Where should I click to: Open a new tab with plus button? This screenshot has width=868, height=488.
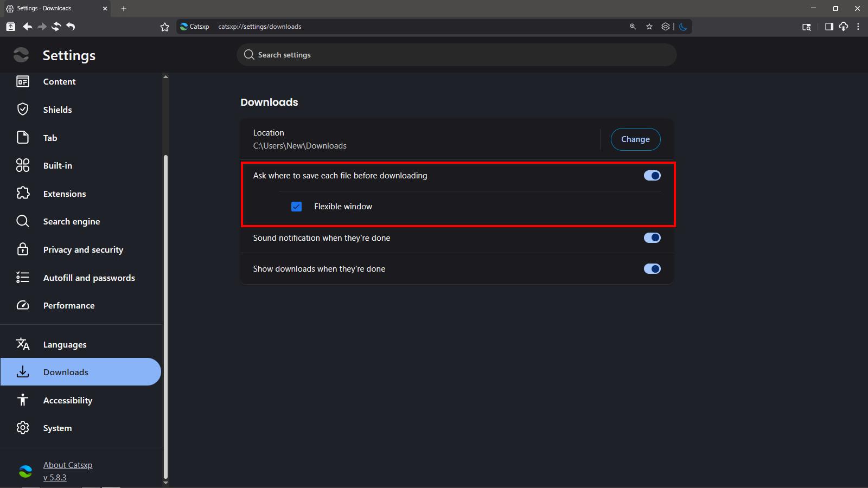[124, 9]
